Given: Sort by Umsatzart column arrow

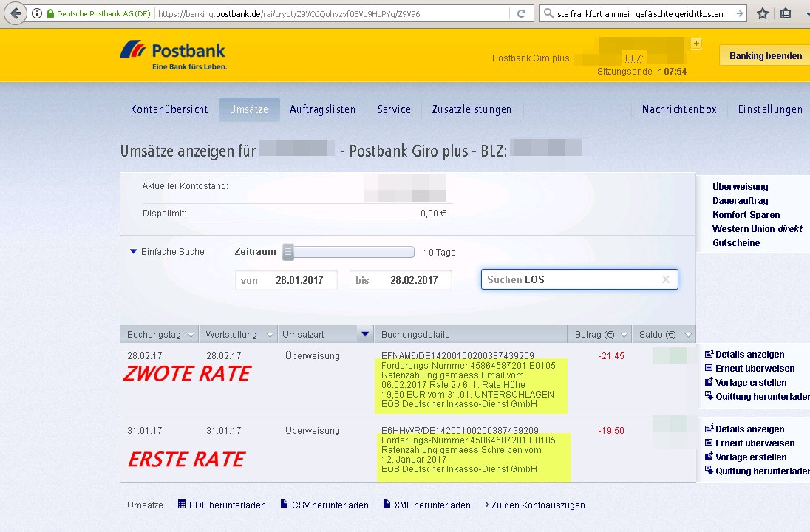Looking at the screenshot, I should tap(365, 334).
